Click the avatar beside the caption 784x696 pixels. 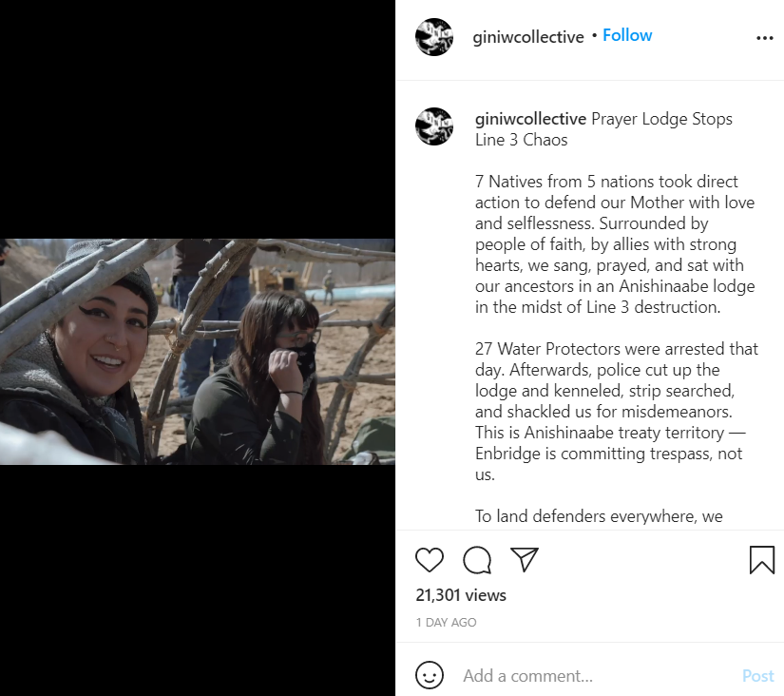click(x=434, y=126)
